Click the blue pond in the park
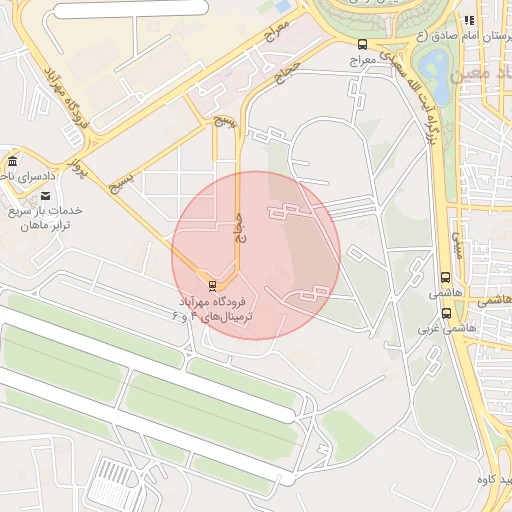The width and height of the screenshot is (512, 512). (x=435, y=77)
